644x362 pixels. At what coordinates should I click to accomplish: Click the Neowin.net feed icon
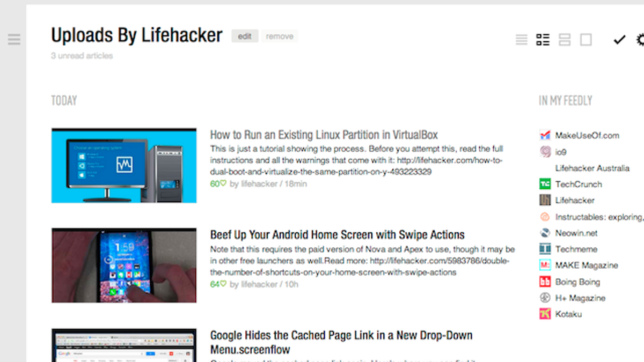[x=545, y=233]
